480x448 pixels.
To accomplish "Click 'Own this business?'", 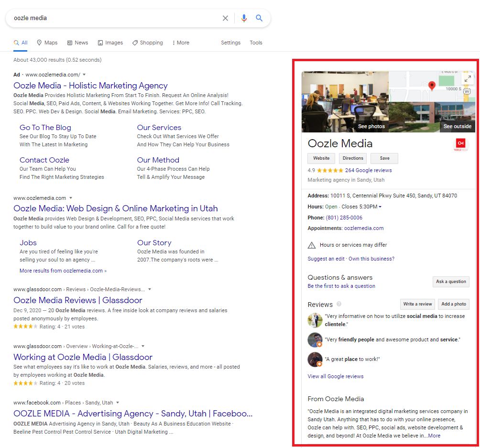I will 371,259.
